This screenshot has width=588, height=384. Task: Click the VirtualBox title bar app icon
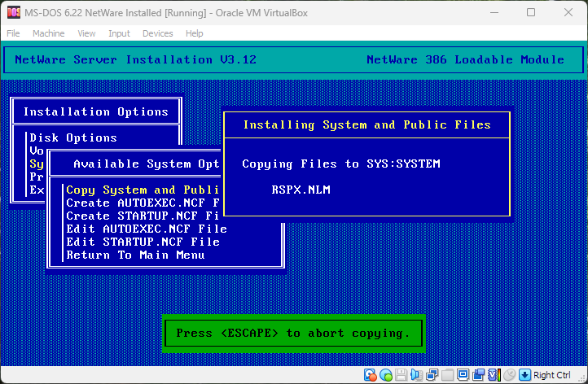click(x=13, y=12)
